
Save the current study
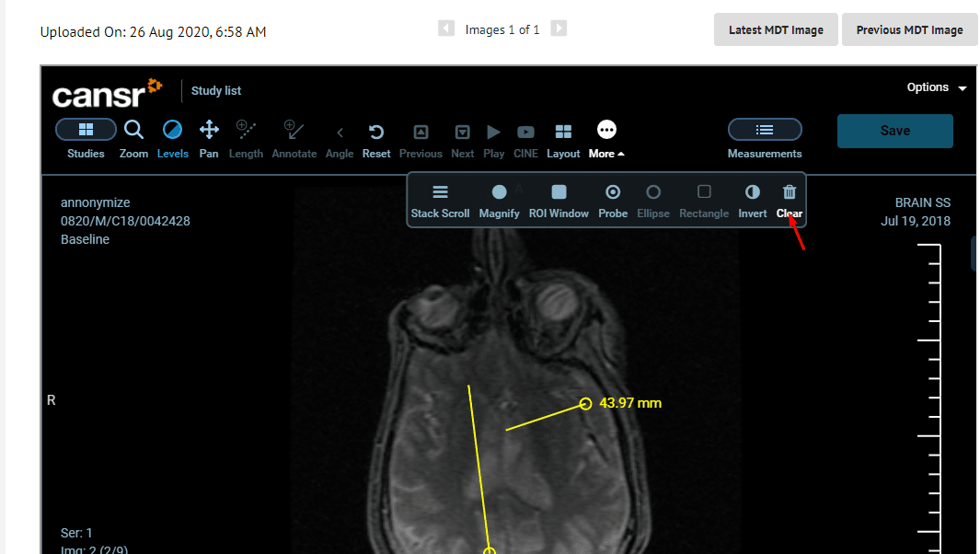tap(894, 131)
